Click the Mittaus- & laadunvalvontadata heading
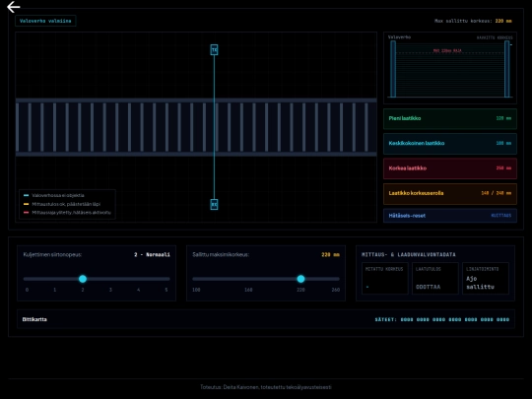The height and width of the screenshot is (399, 532). coord(409,254)
